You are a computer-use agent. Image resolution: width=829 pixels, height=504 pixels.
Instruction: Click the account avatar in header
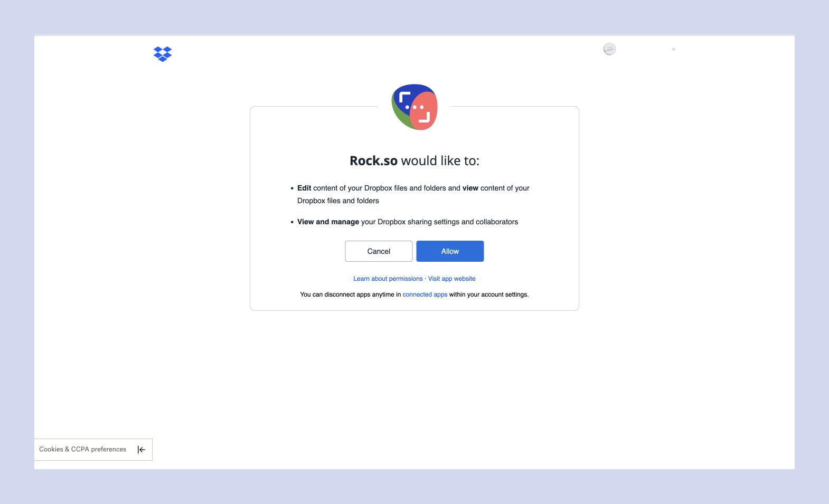(609, 49)
